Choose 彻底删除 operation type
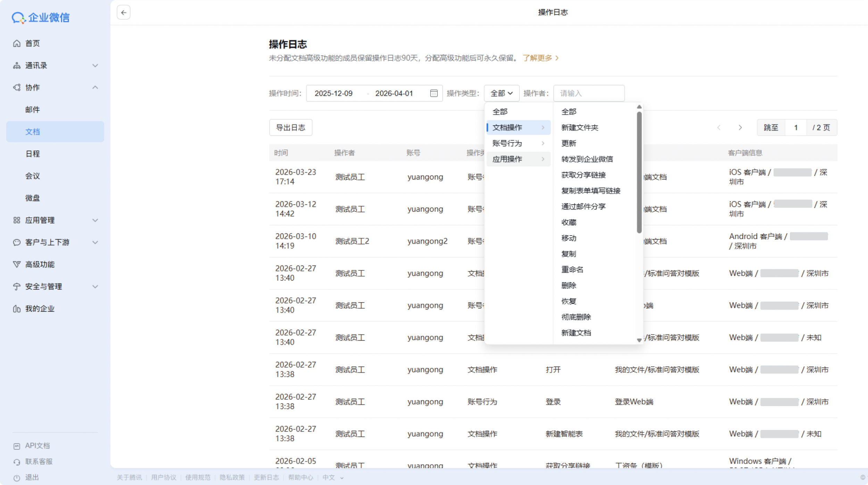Screen dimensions: 868x485 [576, 317]
